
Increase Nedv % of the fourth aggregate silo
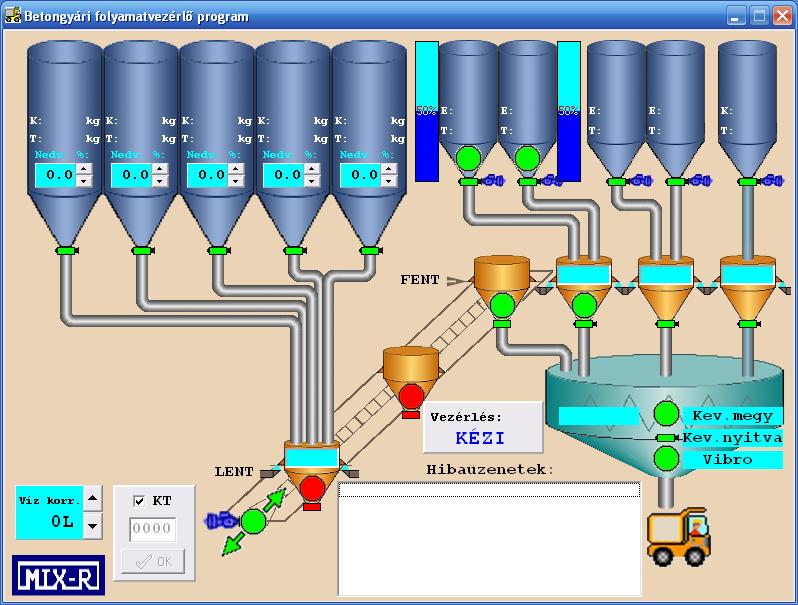tap(312, 169)
